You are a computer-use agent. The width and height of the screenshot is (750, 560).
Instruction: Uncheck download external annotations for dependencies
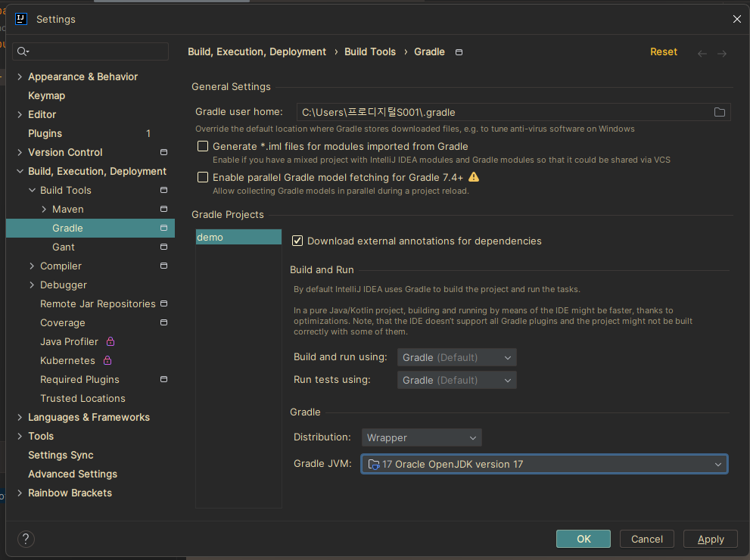pos(297,241)
